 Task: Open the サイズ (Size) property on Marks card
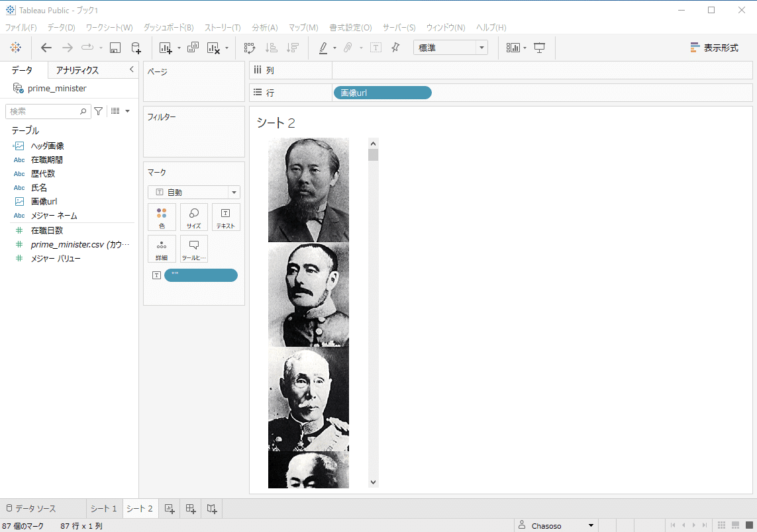(x=193, y=217)
